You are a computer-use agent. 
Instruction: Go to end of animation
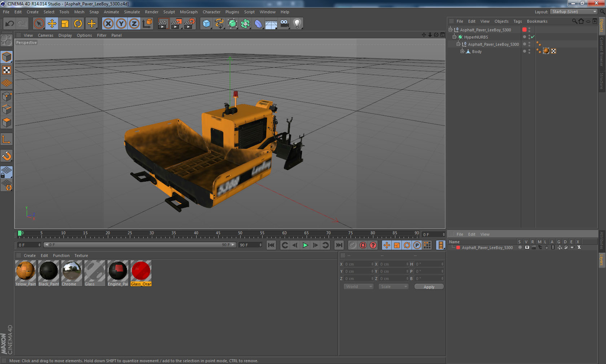pos(339,245)
